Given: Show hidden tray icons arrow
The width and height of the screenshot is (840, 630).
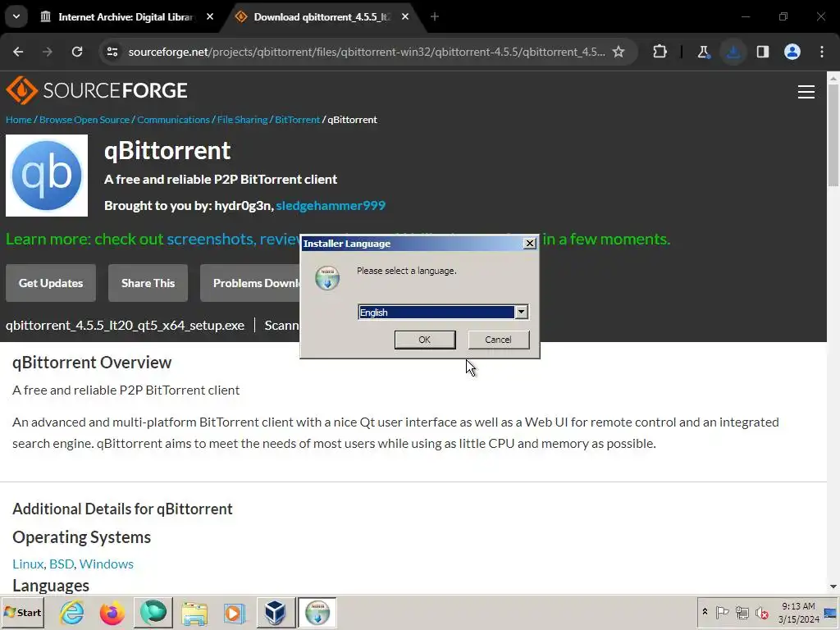Looking at the screenshot, I should 705,612.
